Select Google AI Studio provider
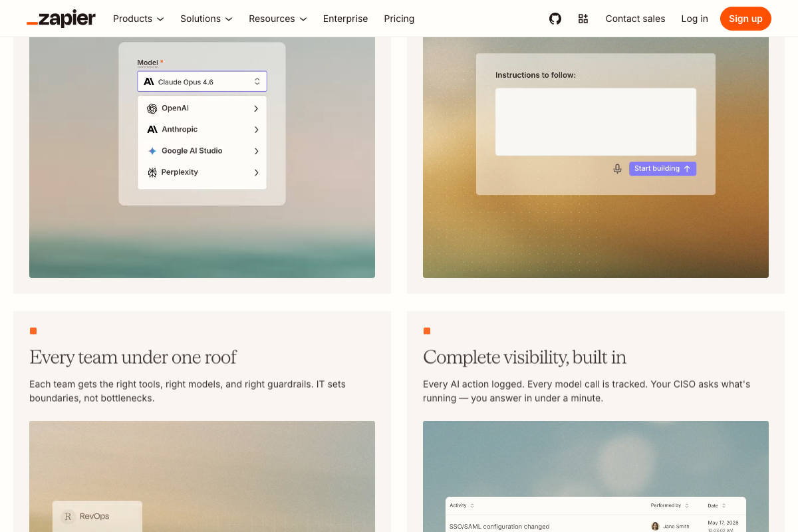Image resolution: width=798 pixels, height=532 pixels. (202, 151)
